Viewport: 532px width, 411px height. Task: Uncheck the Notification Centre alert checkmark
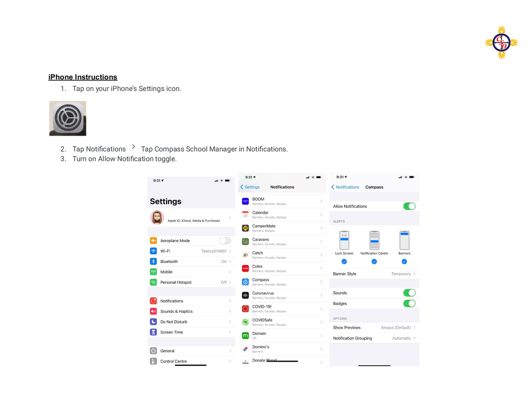[x=374, y=262]
